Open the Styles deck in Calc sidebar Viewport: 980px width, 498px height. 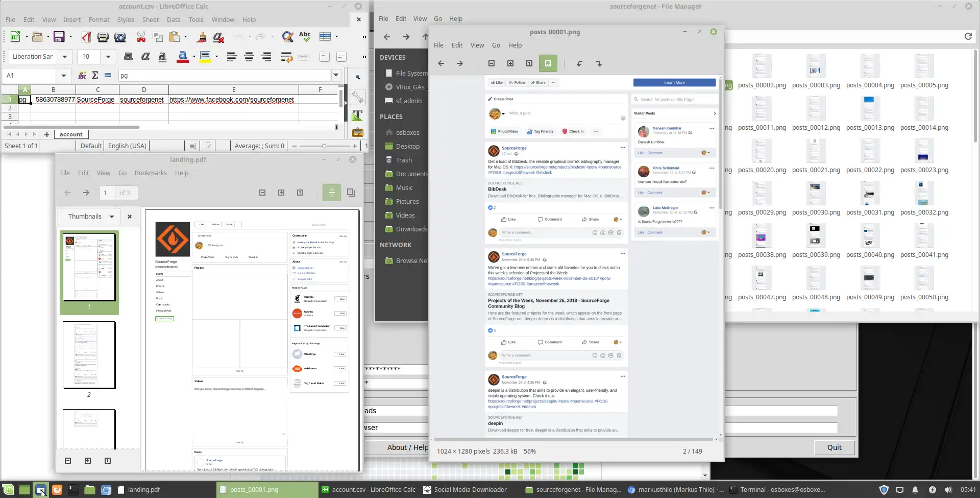[x=357, y=114]
